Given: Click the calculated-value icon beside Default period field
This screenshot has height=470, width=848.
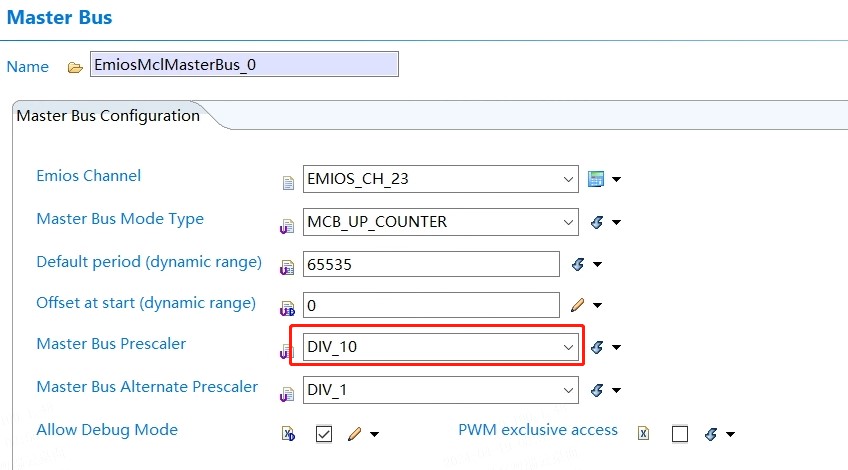Looking at the screenshot, I should pyautogui.click(x=577, y=265).
